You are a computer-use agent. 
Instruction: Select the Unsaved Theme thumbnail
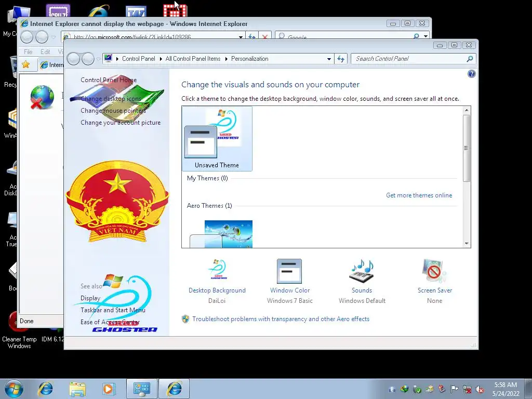217,138
